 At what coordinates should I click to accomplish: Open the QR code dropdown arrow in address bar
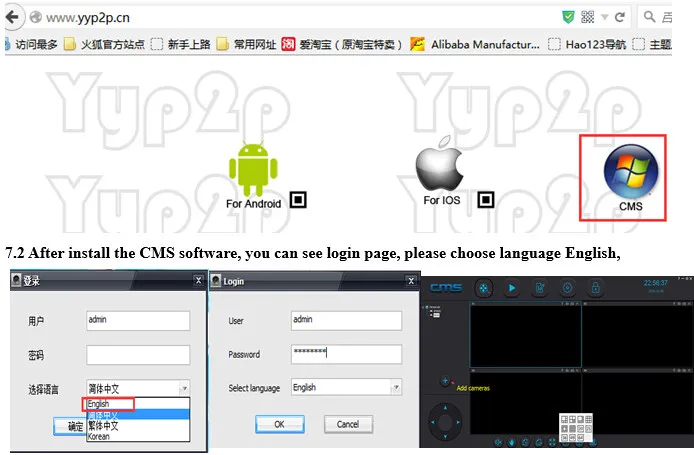click(x=604, y=17)
